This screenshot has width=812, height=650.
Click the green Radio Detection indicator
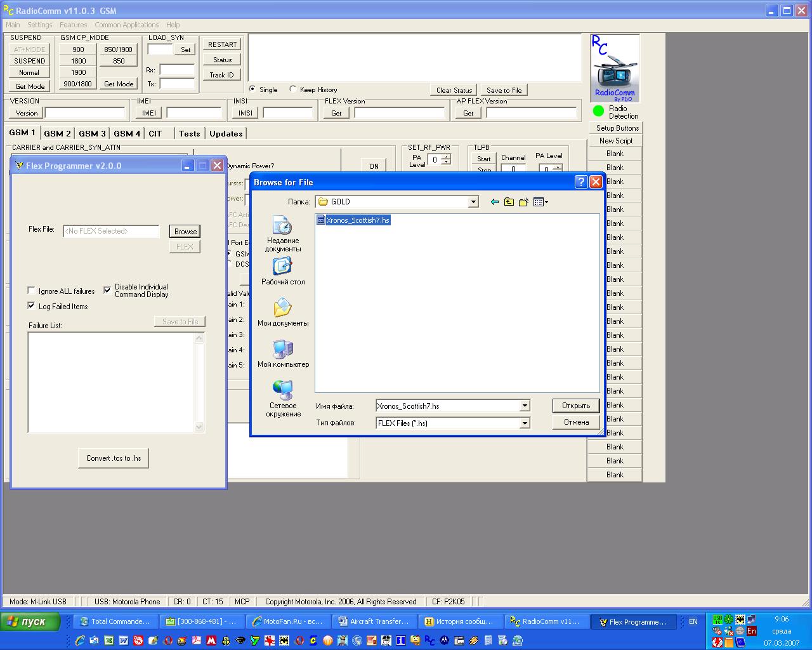[x=598, y=111]
